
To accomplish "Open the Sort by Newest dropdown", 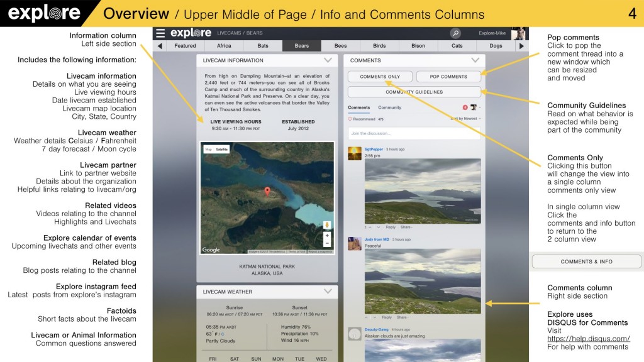I will [x=467, y=118].
